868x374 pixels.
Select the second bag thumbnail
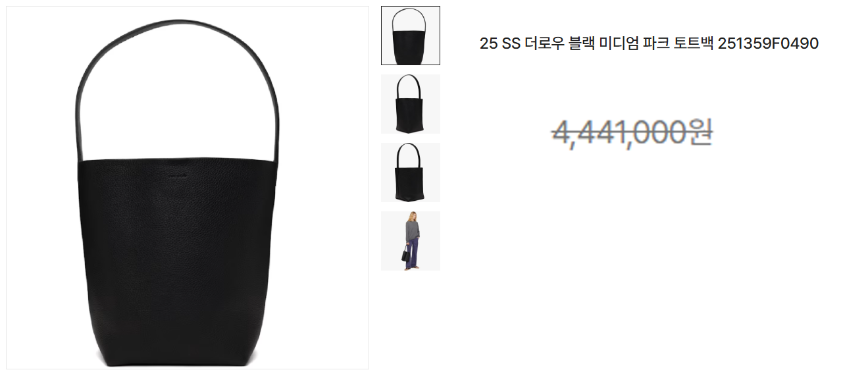(x=411, y=104)
